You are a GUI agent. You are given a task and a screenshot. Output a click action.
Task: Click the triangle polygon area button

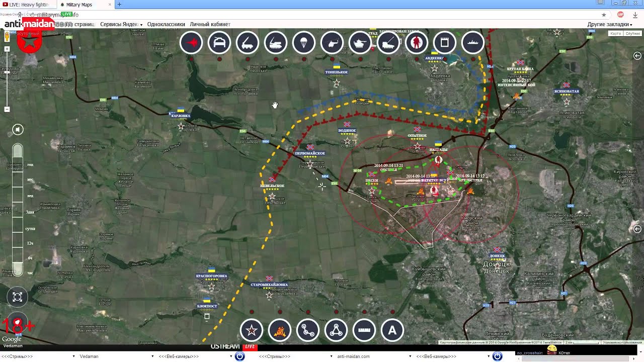(336, 330)
